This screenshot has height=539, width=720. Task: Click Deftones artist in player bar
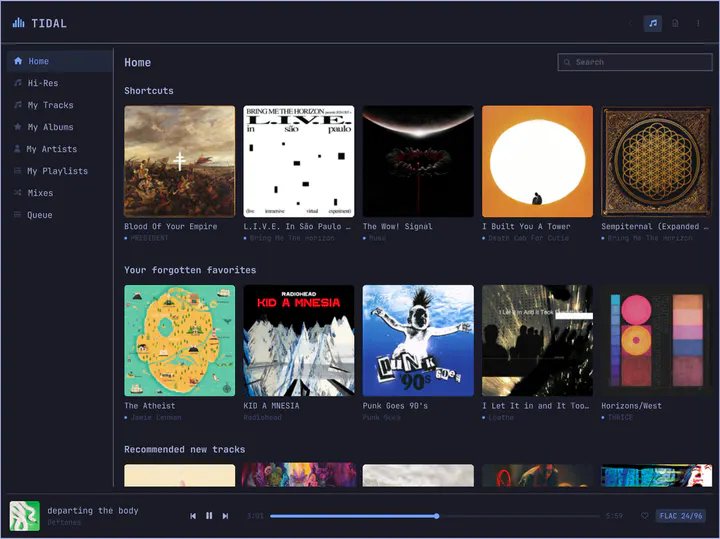click(x=64, y=522)
